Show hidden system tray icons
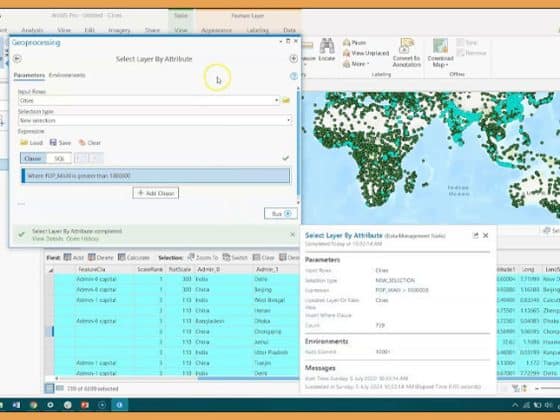 [515, 405]
